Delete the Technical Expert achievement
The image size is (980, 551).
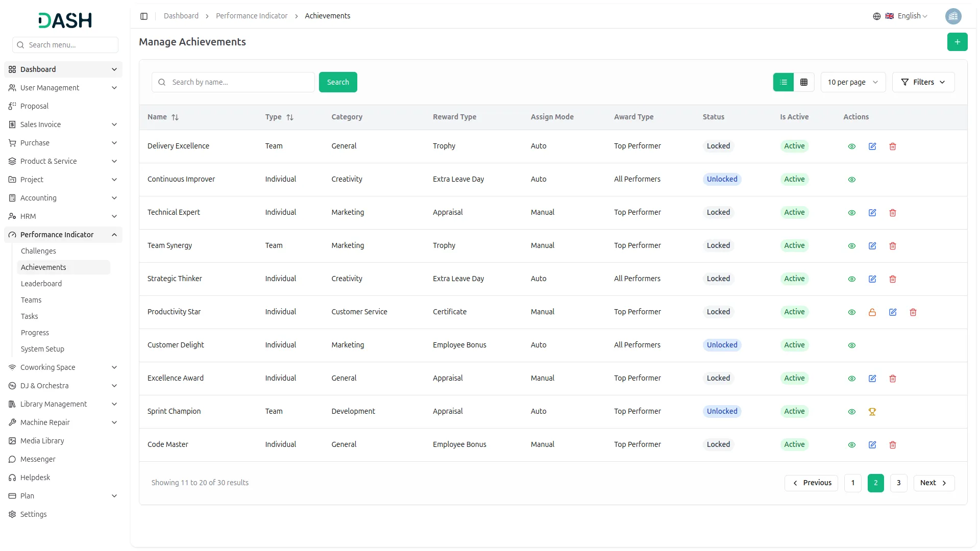click(893, 213)
